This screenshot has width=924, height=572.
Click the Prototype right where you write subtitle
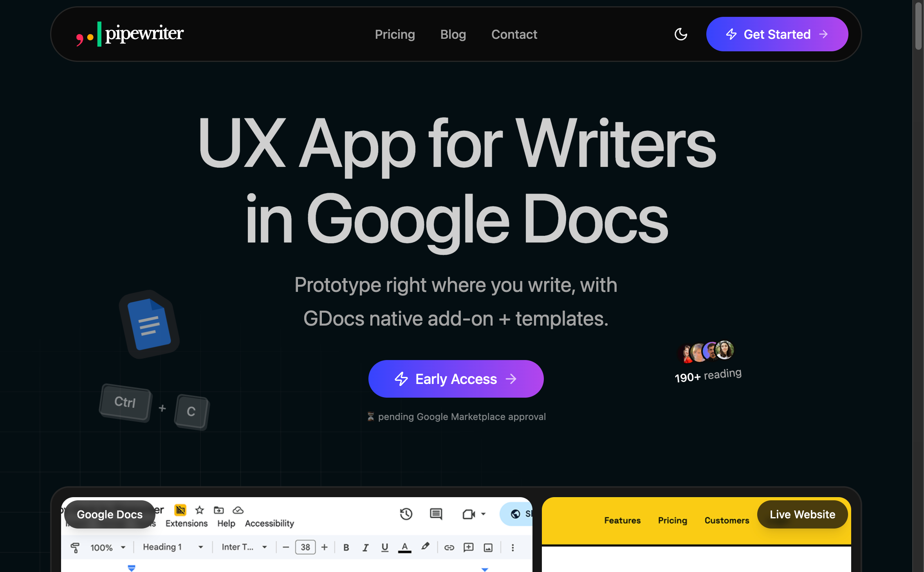click(x=456, y=302)
